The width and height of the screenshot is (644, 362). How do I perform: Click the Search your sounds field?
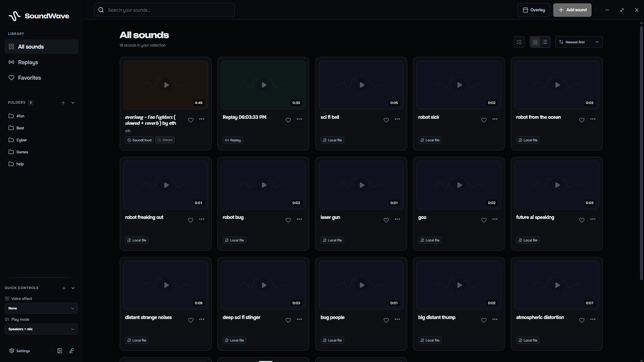pyautogui.click(x=164, y=10)
